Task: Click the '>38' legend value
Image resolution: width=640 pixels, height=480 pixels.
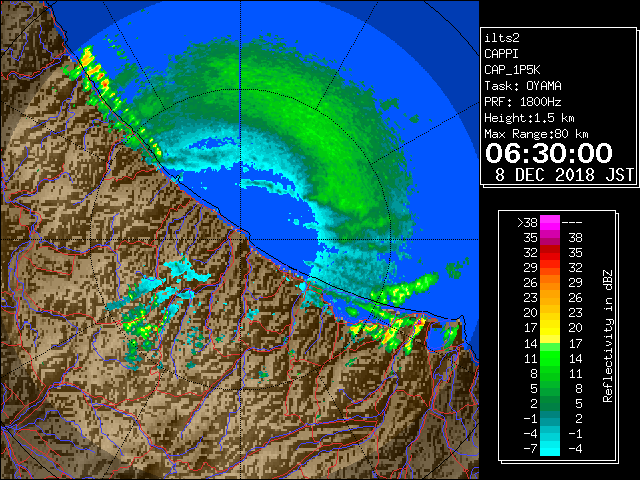Action: point(527,223)
